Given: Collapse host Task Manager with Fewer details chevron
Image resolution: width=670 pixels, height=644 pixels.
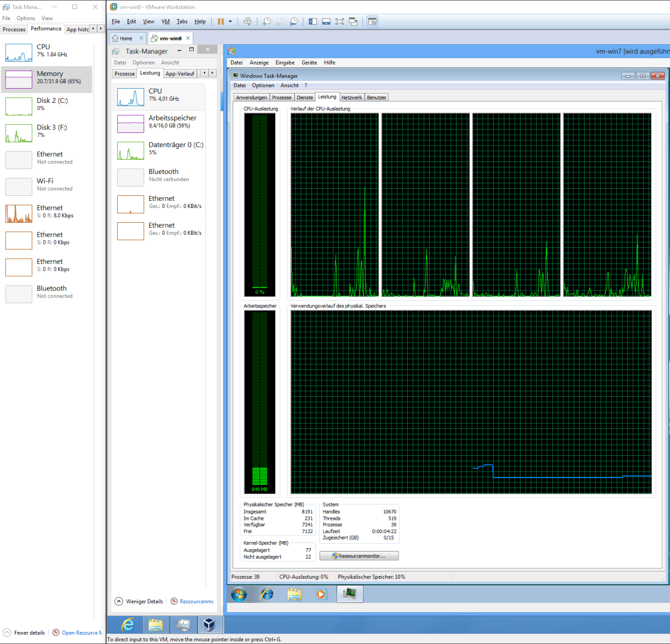Looking at the screenshot, I should point(7,633).
